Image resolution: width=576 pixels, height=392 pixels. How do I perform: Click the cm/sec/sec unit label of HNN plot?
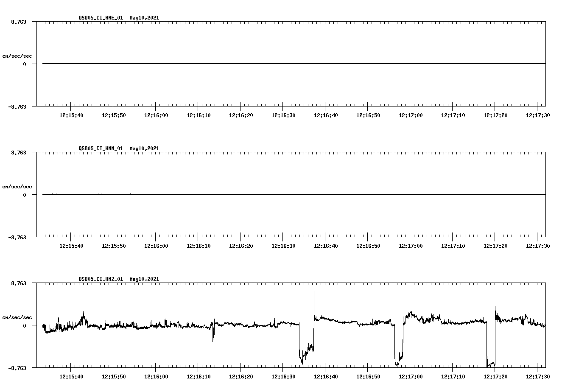coord(17,187)
